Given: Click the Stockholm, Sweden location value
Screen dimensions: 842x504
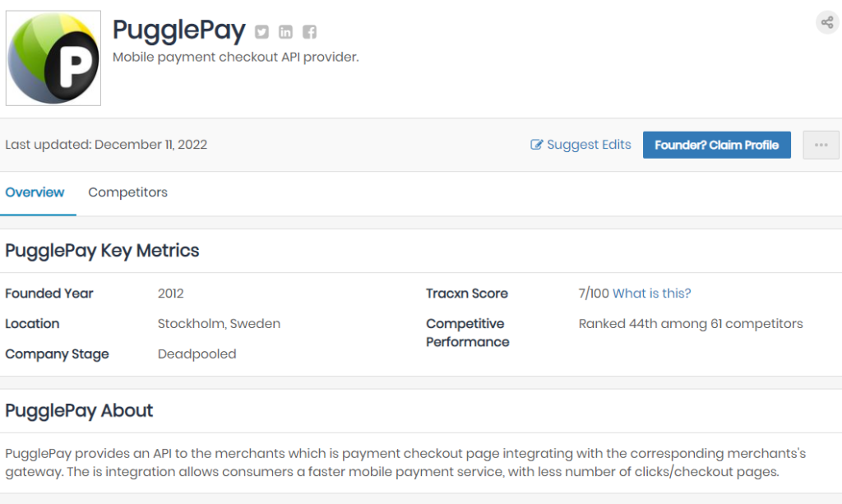Looking at the screenshot, I should (x=219, y=324).
